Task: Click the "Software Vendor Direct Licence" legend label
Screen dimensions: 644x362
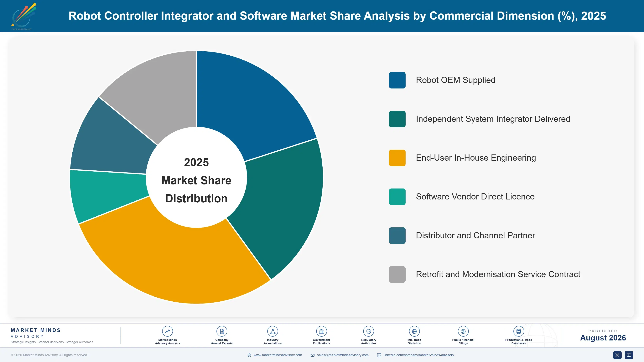Action: pos(475,197)
